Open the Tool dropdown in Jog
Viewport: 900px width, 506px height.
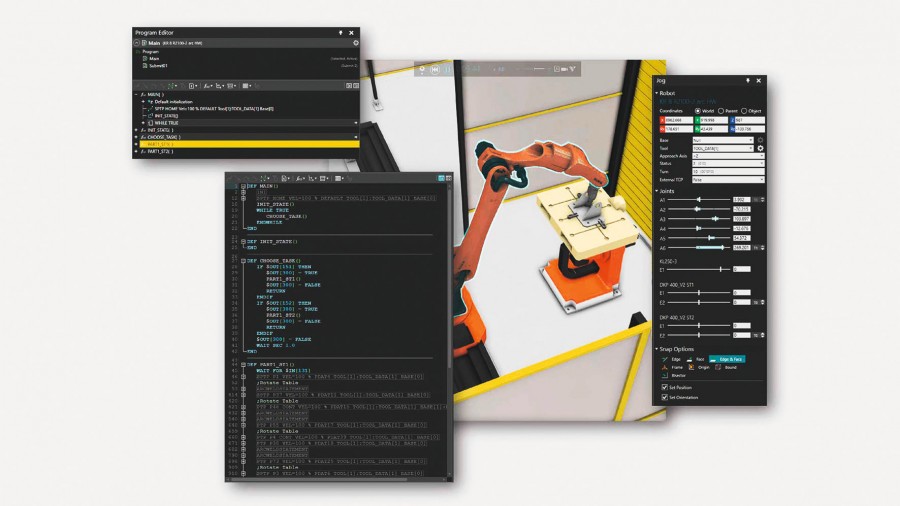[x=723, y=148]
